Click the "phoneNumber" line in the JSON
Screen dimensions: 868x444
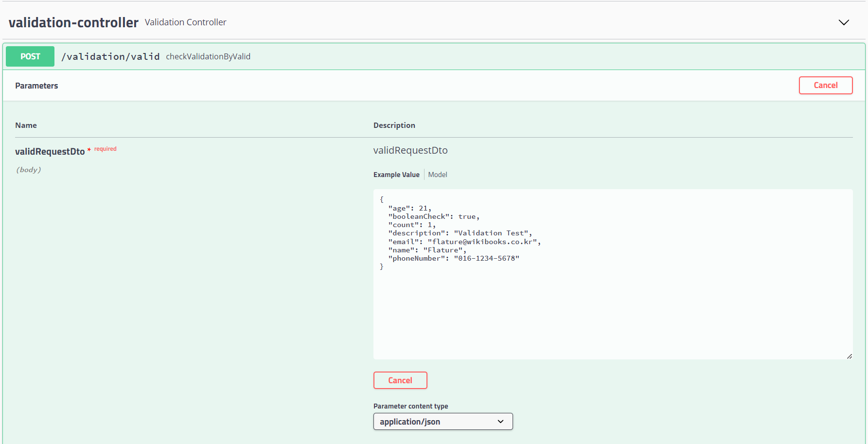454,258
